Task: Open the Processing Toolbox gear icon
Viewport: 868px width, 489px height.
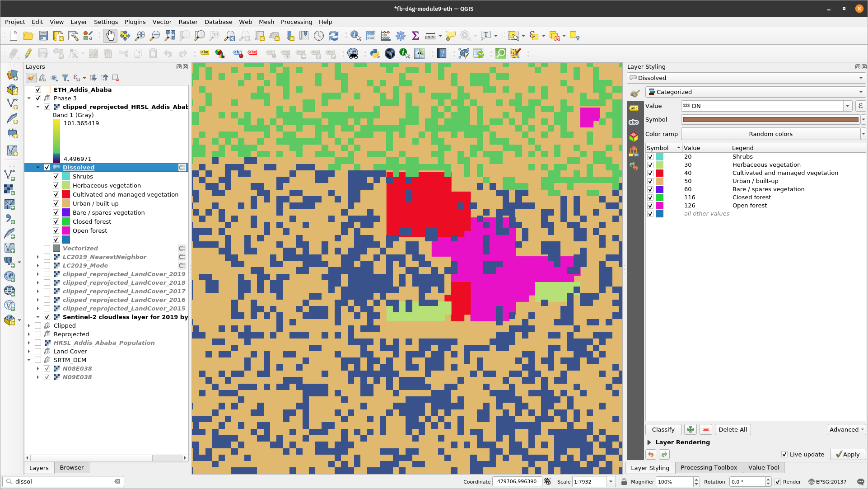Action: tap(401, 36)
